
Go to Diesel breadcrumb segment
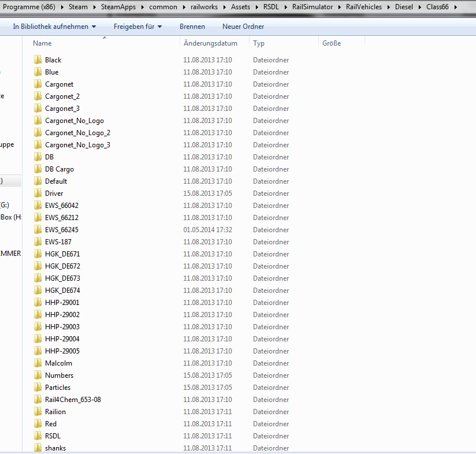(404, 7)
